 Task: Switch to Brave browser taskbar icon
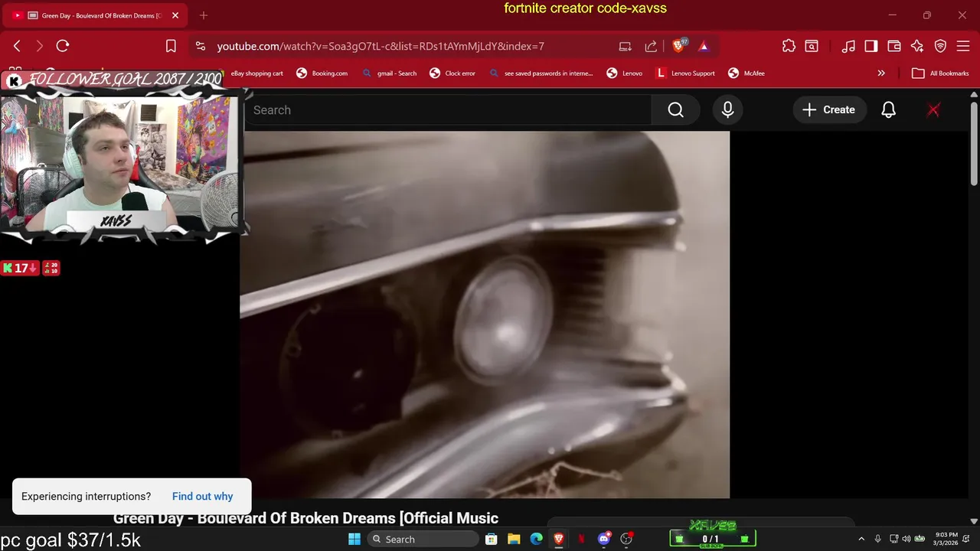click(x=559, y=539)
